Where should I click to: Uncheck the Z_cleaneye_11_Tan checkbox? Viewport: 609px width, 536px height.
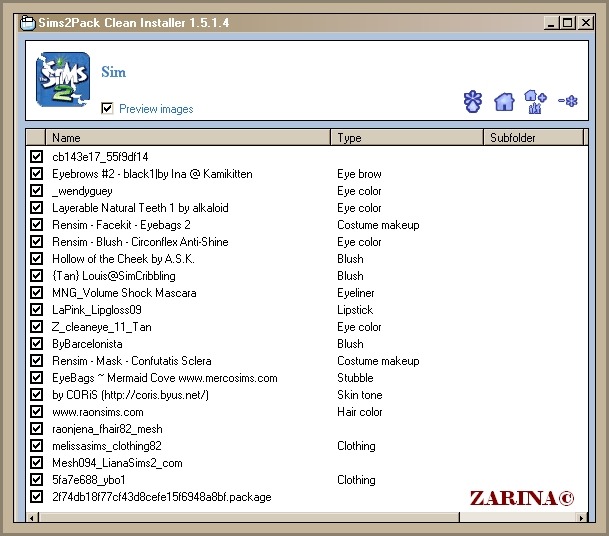(37, 327)
